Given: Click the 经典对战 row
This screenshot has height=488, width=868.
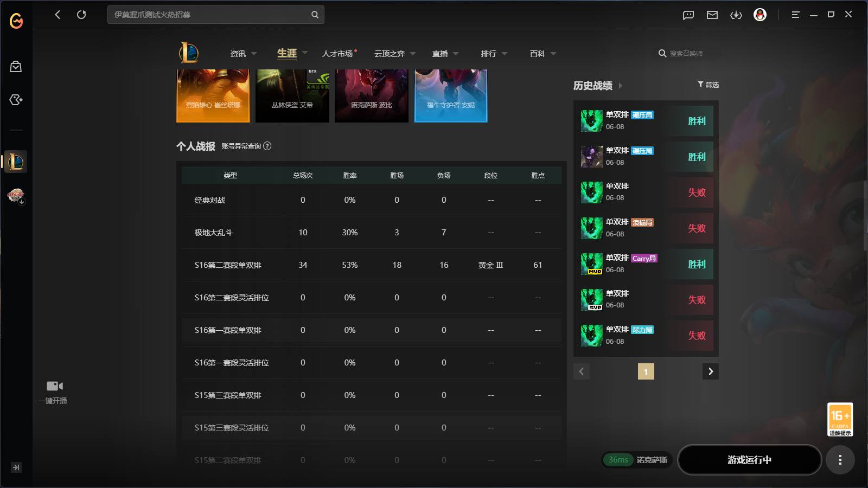Looking at the screenshot, I should [372, 200].
